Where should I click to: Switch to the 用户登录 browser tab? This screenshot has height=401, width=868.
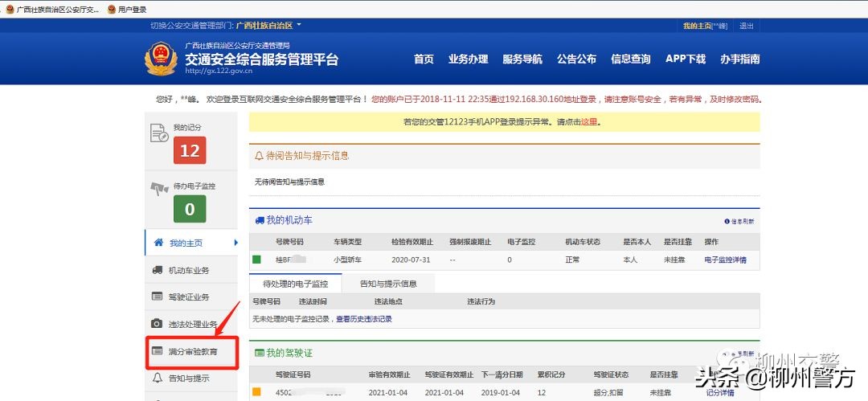coord(127,10)
